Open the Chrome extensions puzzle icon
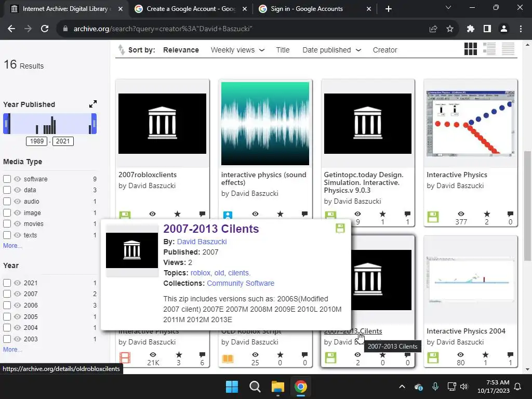532x399 pixels. (470, 29)
